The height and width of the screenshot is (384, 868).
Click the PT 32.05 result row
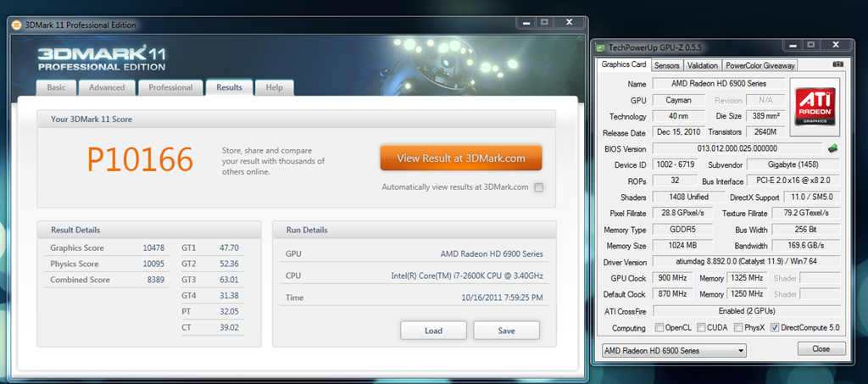click(211, 311)
